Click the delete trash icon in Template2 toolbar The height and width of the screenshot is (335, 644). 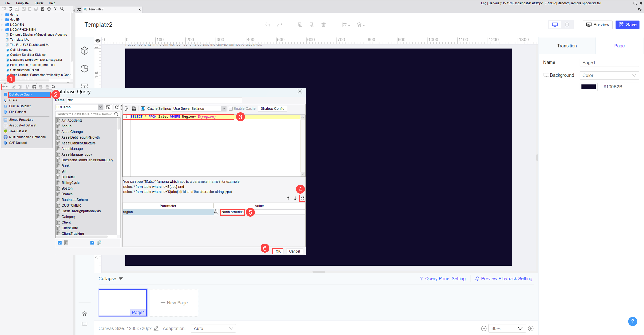coord(323,24)
